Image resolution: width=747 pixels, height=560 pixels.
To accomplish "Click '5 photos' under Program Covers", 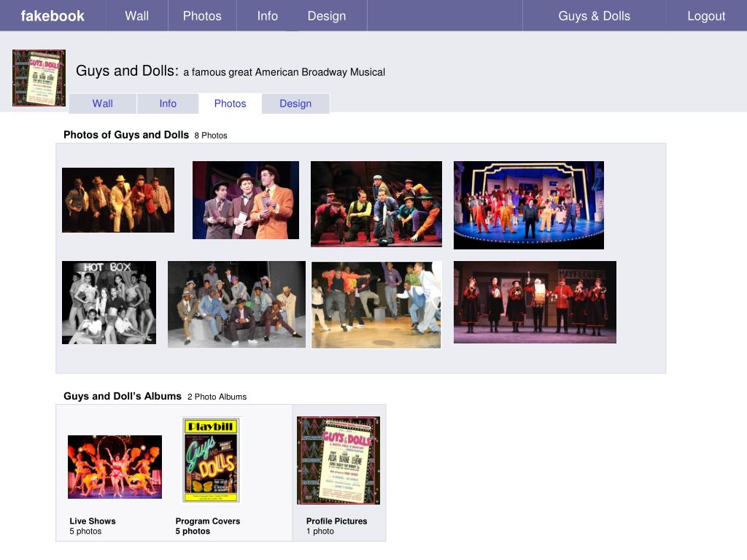I will point(193,531).
